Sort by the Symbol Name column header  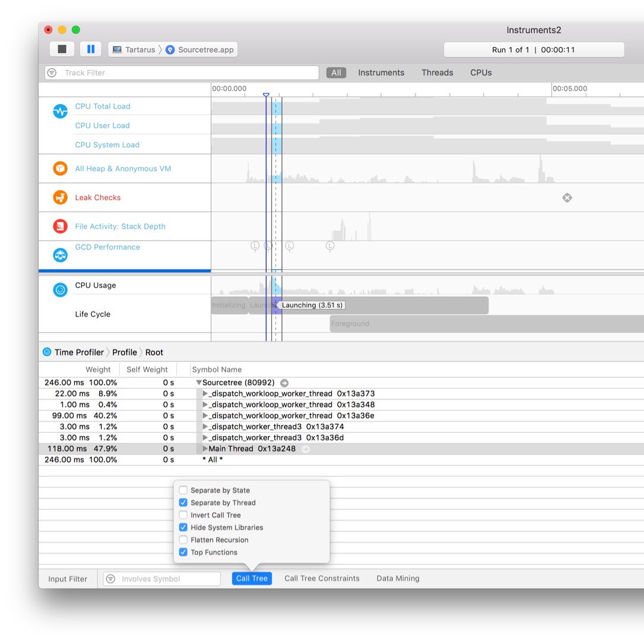point(217,369)
